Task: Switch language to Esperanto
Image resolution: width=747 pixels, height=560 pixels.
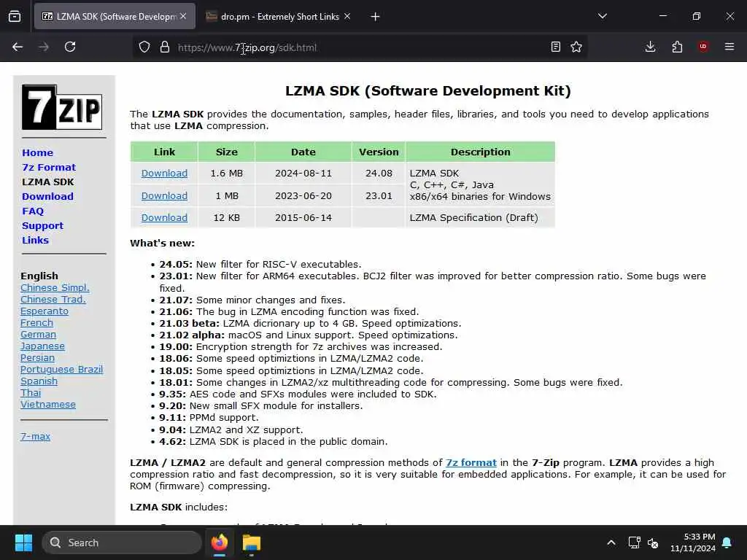Action: coord(44,311)
